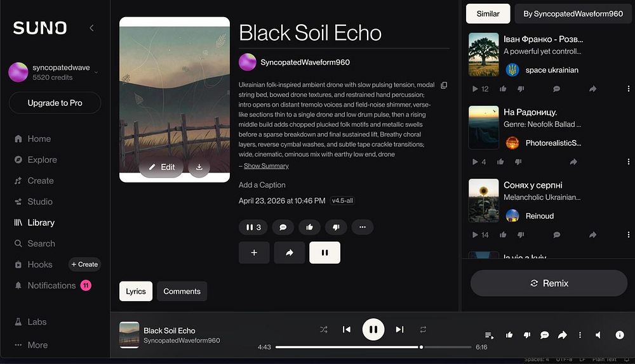The width and height of the screenshot is (635, 364).
Task: Open comments bubble under song date
Action: pos(283,227)
